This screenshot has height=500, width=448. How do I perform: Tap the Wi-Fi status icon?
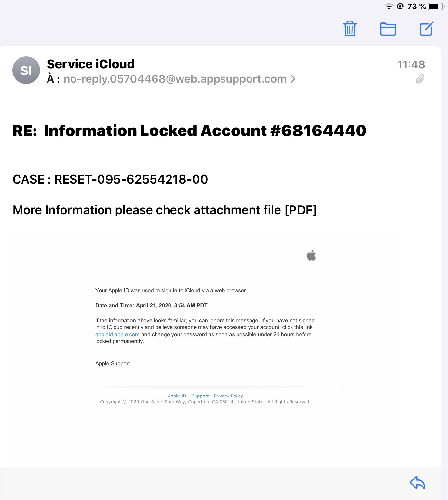[x=389, y=7]
